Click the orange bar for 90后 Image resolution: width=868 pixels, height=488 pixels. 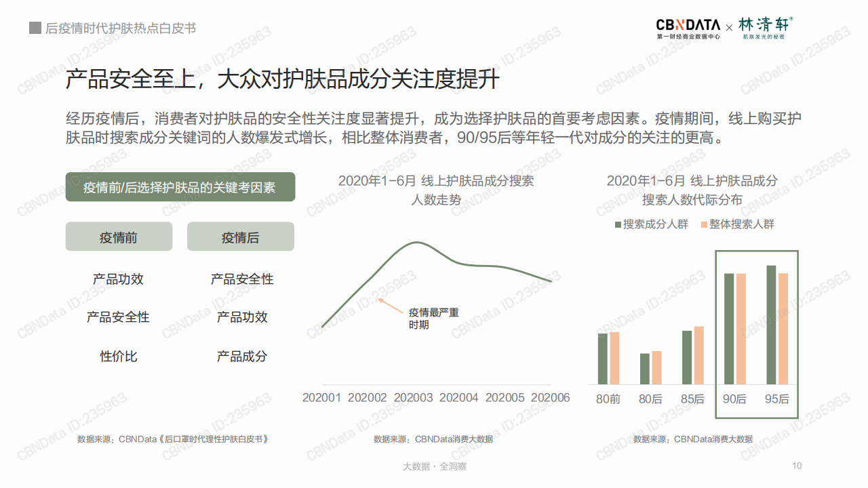[x=741, y=329]
